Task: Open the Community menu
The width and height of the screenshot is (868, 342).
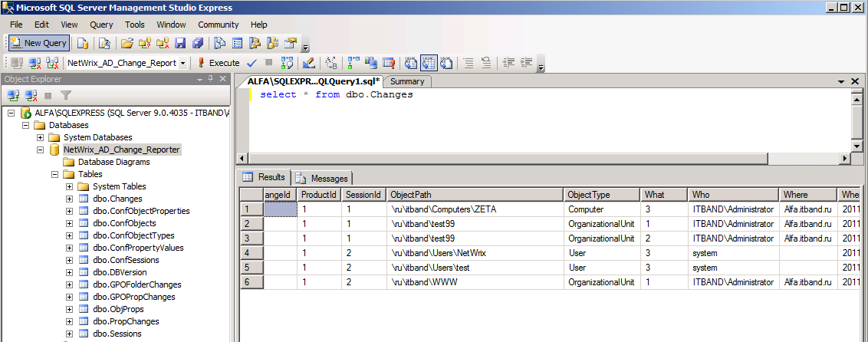Action: click(x=218, y=25)
